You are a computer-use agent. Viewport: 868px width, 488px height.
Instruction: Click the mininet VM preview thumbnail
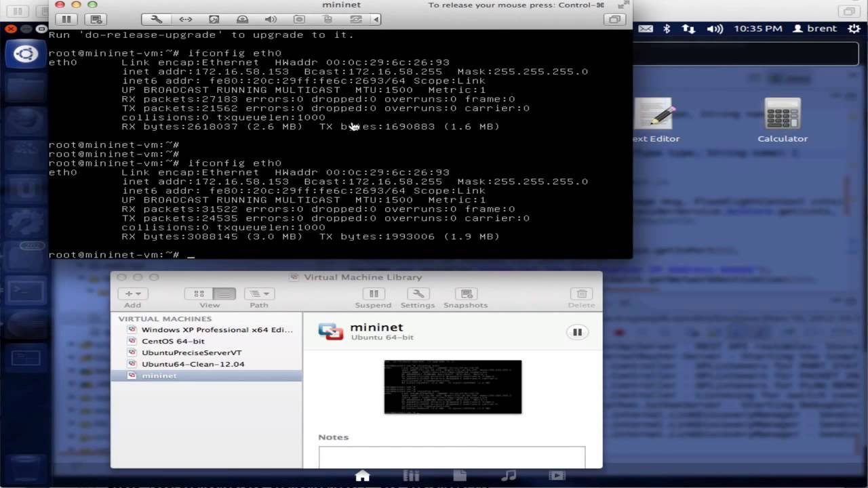453,387
